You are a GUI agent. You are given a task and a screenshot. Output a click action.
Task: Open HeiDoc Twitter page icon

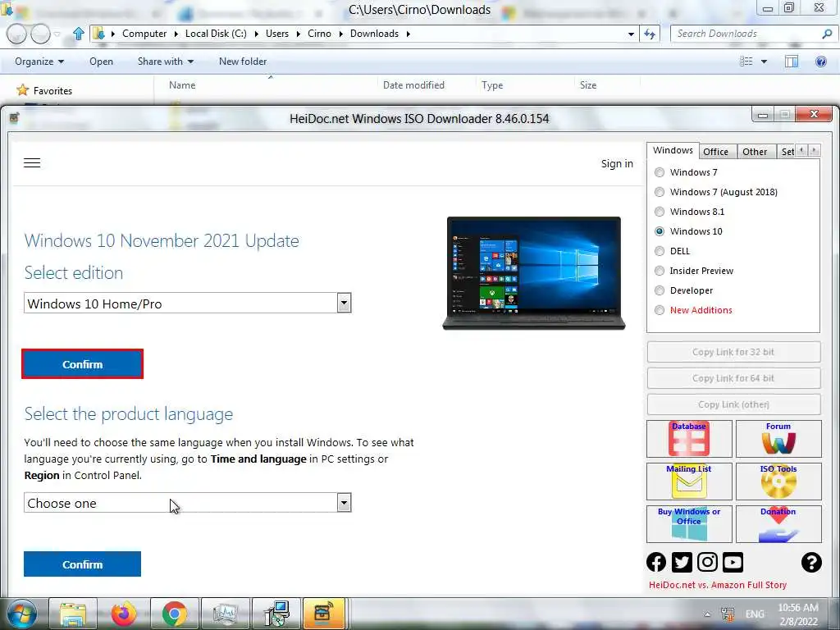point(682,562)
